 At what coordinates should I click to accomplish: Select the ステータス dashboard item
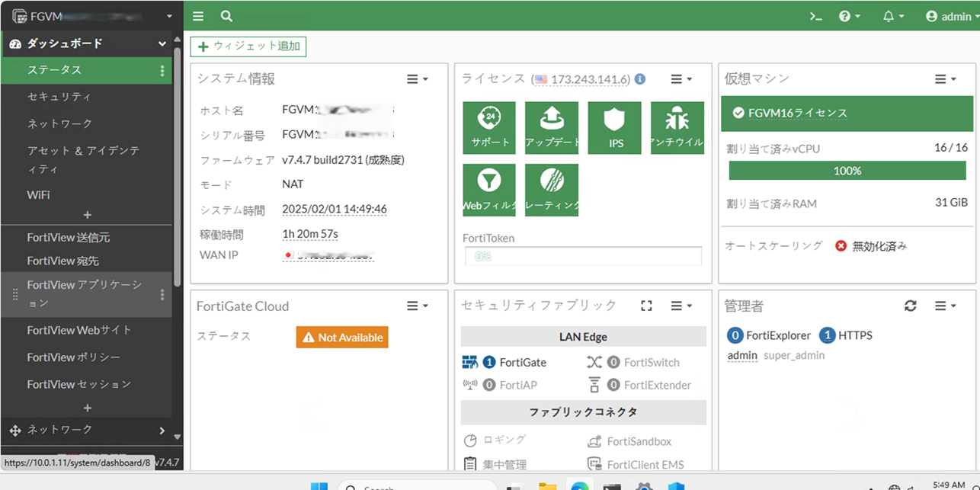(87, 70)
